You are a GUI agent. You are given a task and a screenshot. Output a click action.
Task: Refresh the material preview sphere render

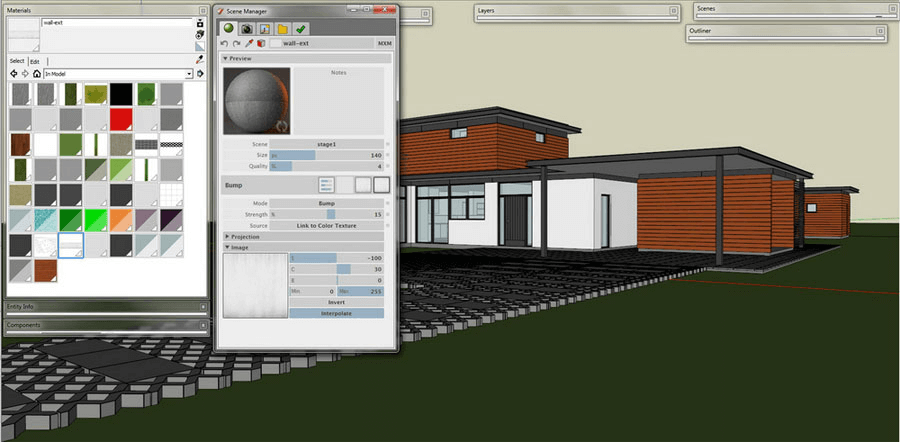pos(282,125)
